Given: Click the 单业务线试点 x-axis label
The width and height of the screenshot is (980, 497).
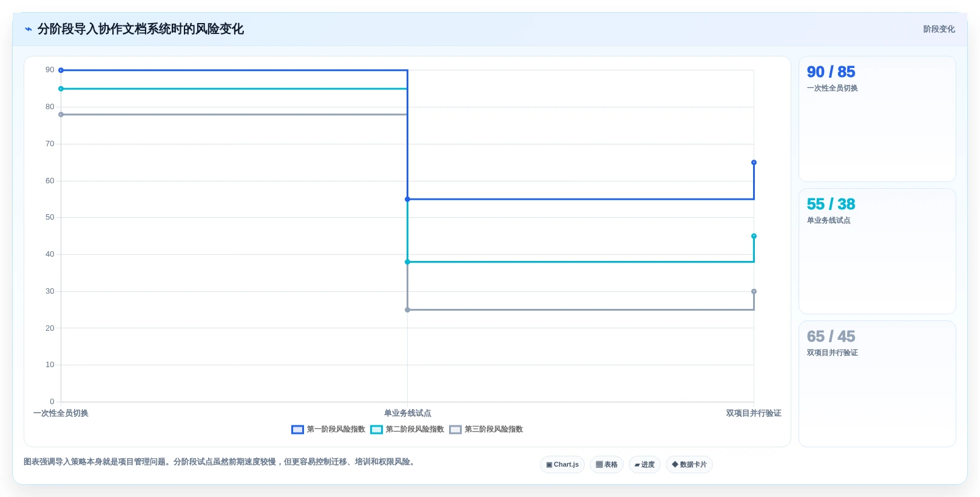Looking at the screenshot, I should pyautogui.click(x=407, y=413).
